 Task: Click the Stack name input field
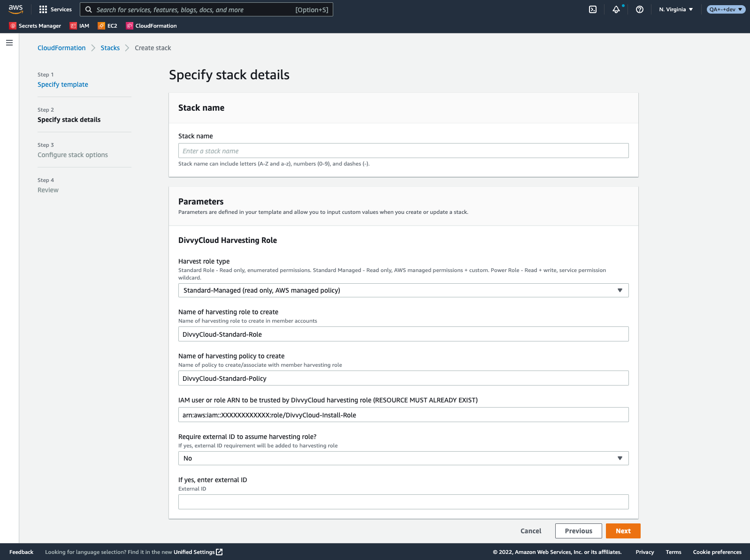(404, 151)
